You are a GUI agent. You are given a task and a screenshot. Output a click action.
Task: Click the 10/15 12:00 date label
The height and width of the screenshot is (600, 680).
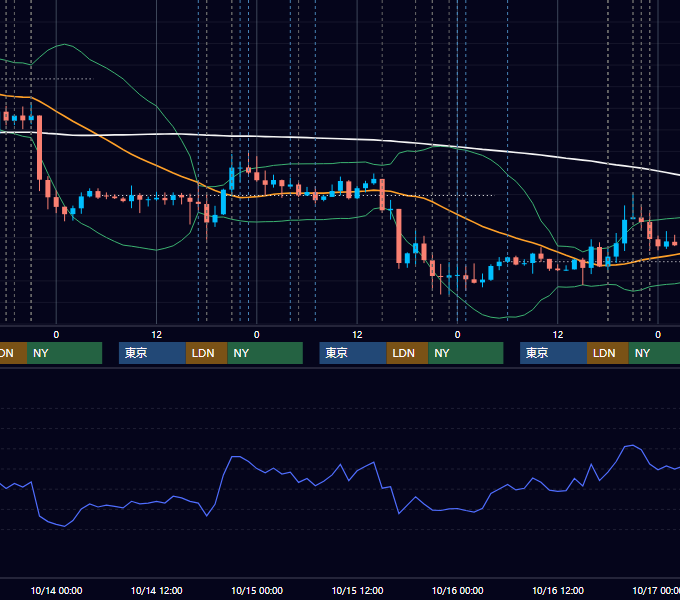coord(357,590)
